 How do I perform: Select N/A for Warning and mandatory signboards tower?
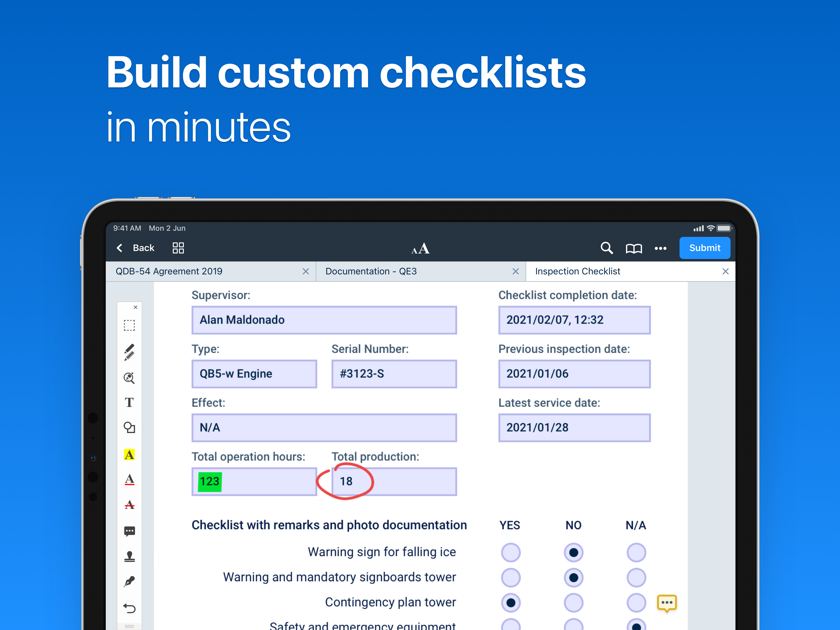636,578
